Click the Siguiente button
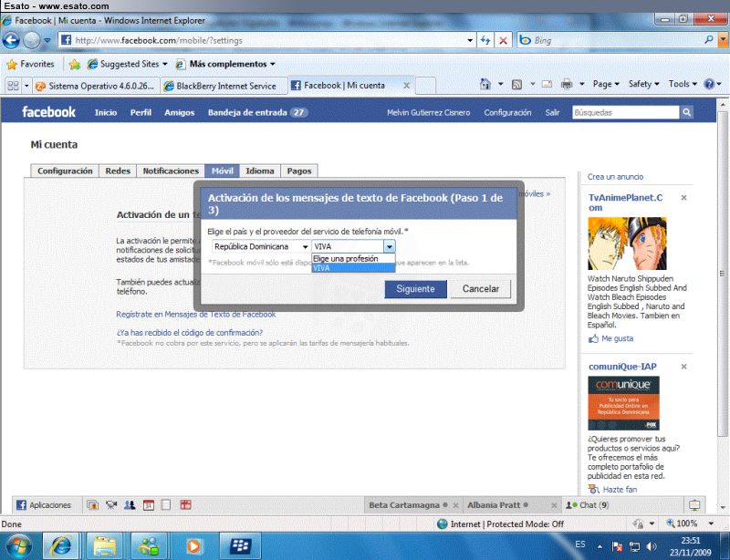 [416, 289]
